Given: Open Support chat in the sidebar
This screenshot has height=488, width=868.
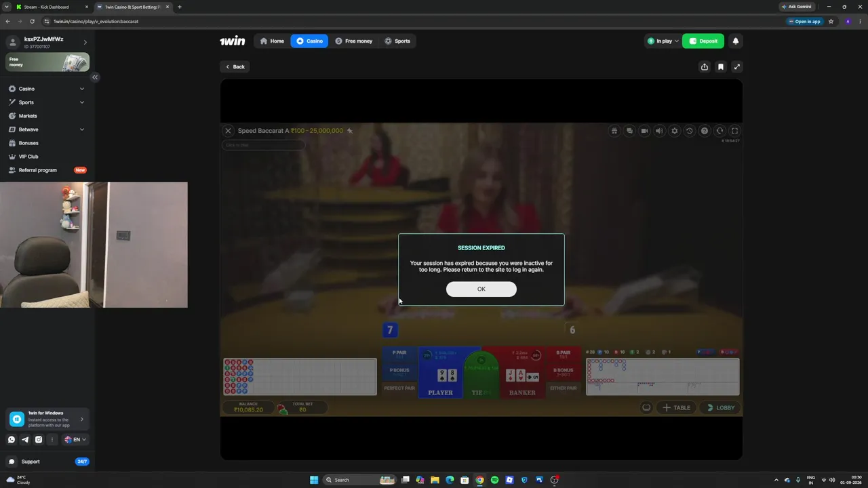Looking at the screenshot, I should click(x=47, y=462).
